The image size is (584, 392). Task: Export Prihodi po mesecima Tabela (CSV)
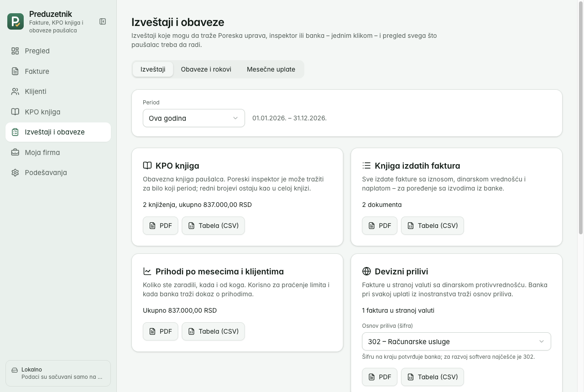(x=213, y=331)
